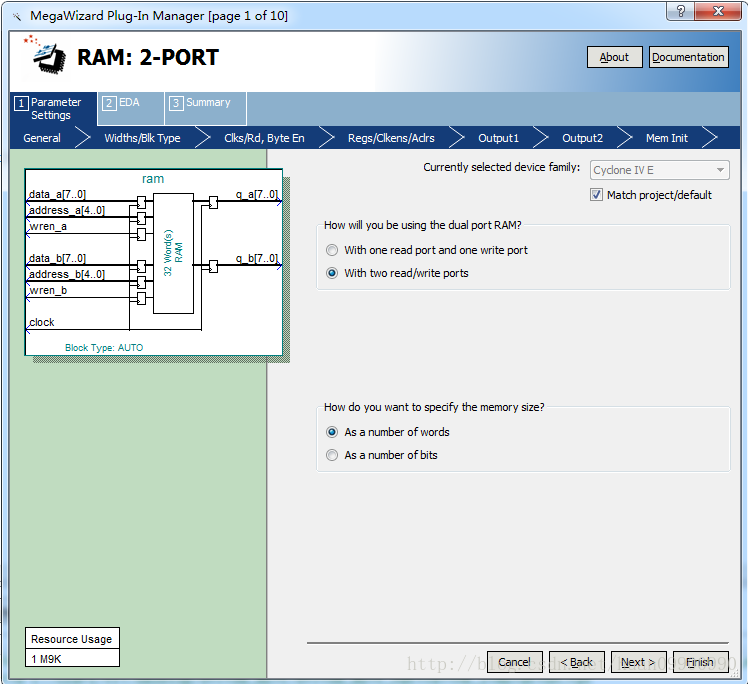The image size is (748, 684).
Task: Select As a number of bits
Action: pyautogui.click(x=332, y=455)
